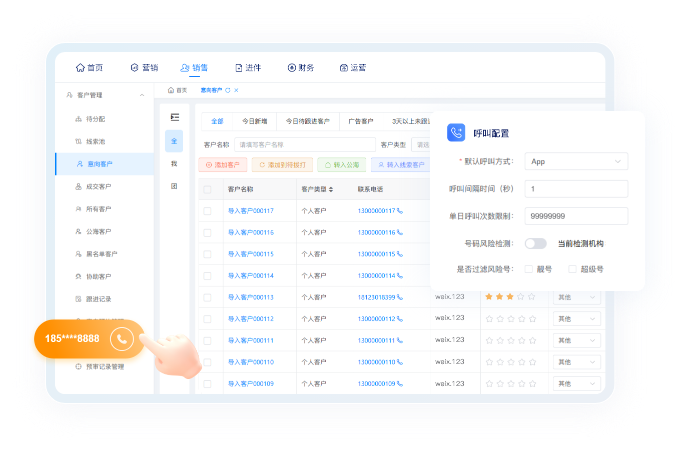
Task: Tick the checkbox for 导入客户000113
Action: (207, 297)
